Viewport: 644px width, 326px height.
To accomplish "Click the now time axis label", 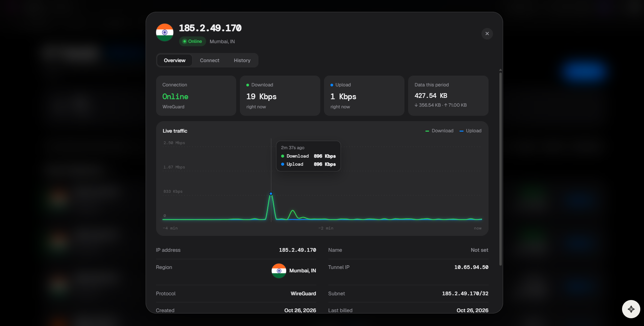I will click(478, 228).
